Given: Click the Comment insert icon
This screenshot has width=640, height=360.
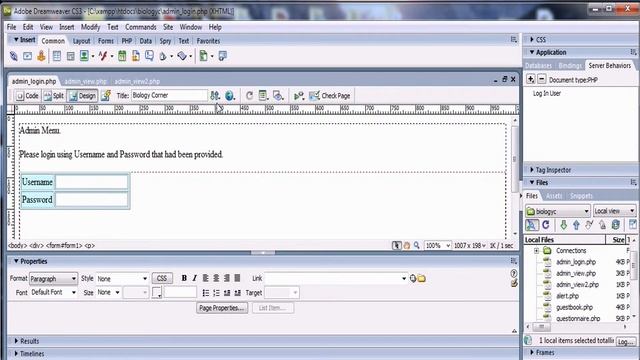Looking at the screenshot, I should coord(149,56).
